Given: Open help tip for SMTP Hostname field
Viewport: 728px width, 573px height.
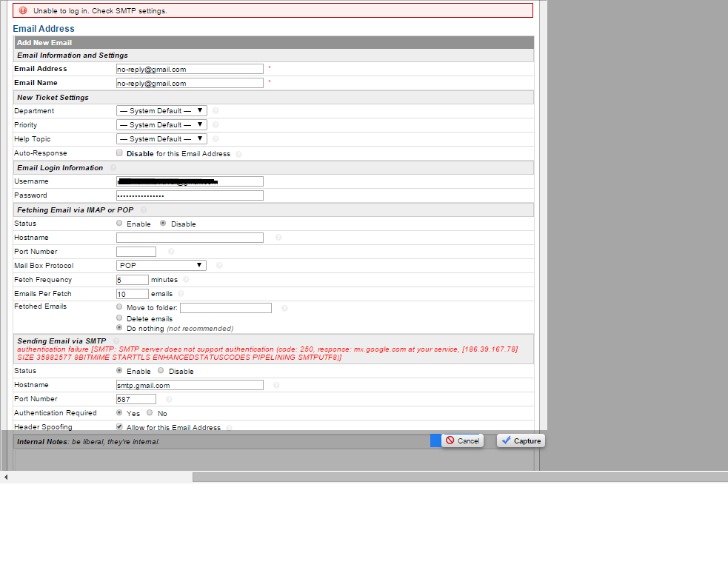Looking at the screenshot, I should [276, 386].
